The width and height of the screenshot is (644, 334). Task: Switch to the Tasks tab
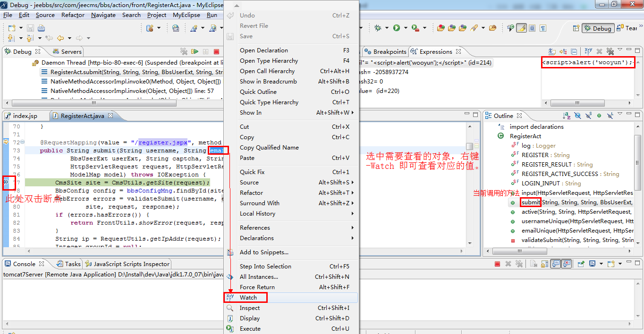(x=68, y=264)
